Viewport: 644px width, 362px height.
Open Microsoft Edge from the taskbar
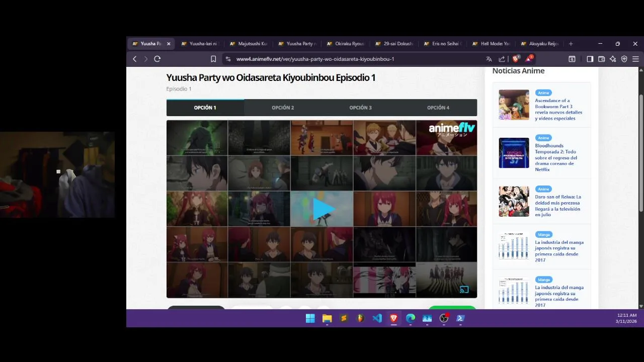(x=411, y=318)
